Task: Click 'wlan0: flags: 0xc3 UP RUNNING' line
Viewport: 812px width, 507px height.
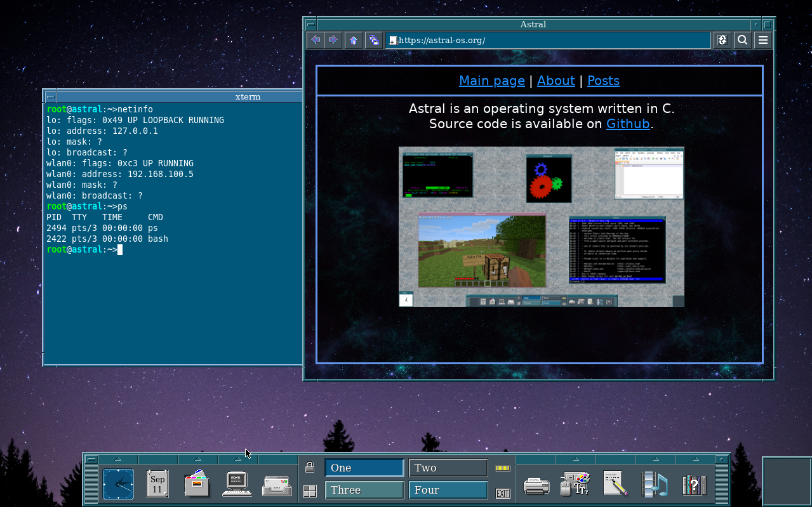Action: click(x=120, y=163)
